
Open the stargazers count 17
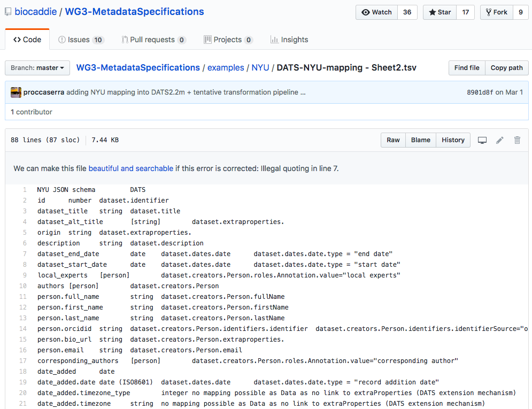pyautogui.click(x=466, y=12)
